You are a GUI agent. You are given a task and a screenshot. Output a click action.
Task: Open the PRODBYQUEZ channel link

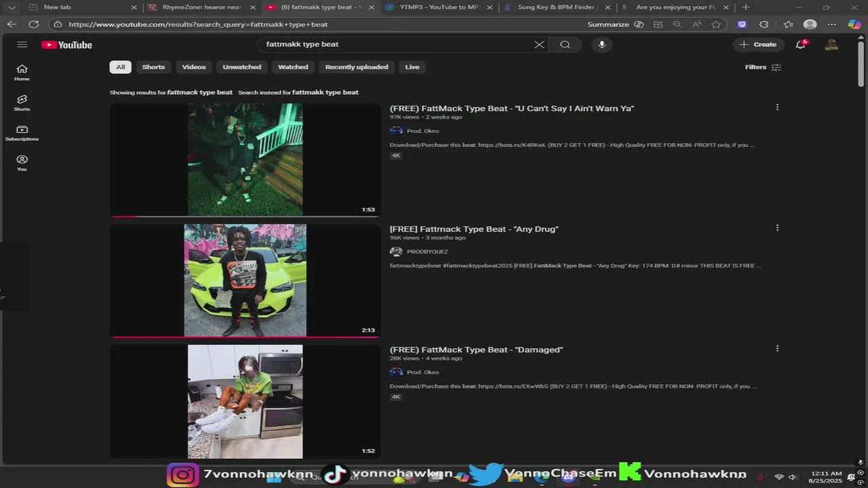[427, 251]
